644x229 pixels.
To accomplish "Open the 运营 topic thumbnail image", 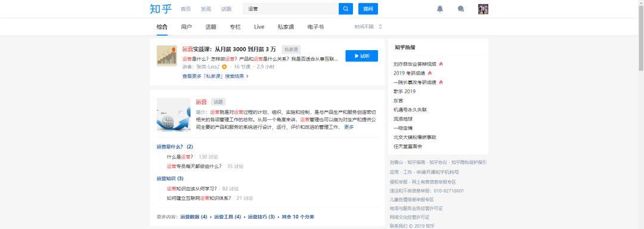I will (174, 114).
